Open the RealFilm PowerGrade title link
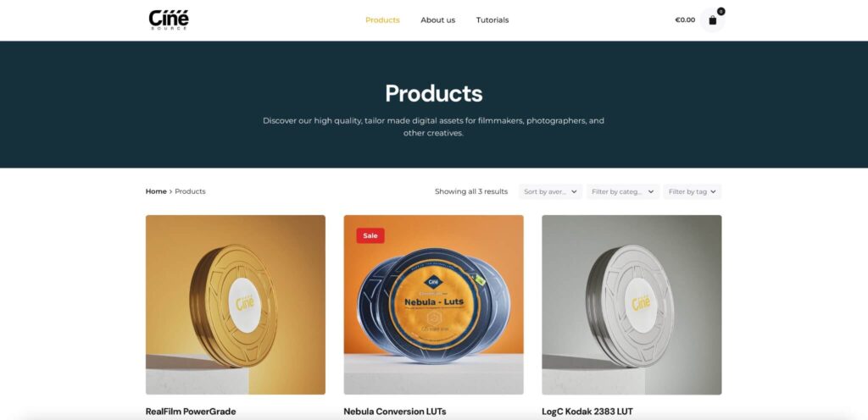Screen dimensions: 868x420 (191, 412)
